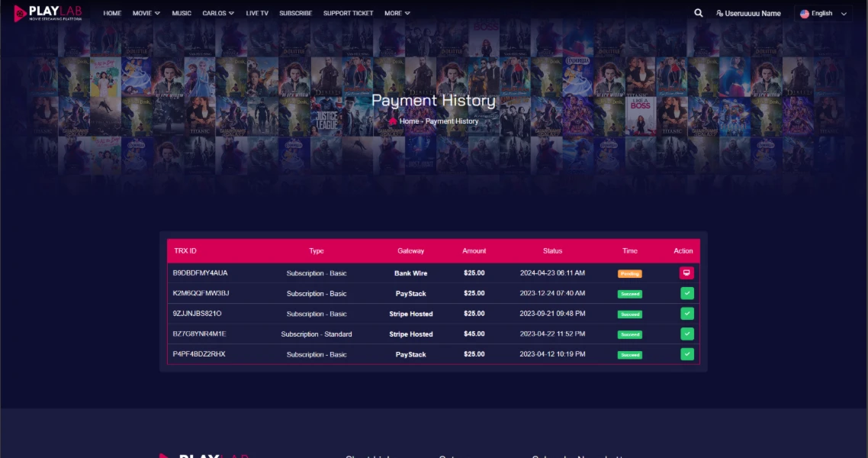Viewport: 868px width, 458px height.
Task: Expand the Carlos dropdown menu
Action: tap(218, 13)
